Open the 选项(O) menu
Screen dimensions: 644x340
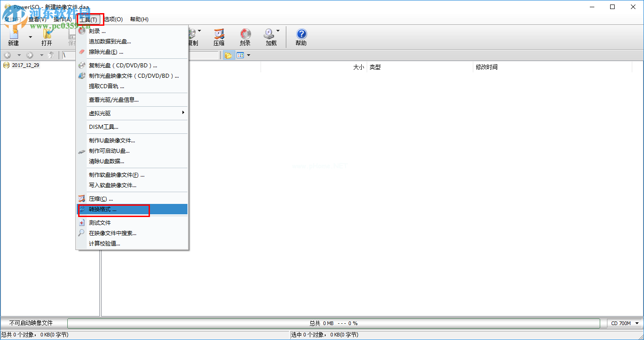[113, 19]
